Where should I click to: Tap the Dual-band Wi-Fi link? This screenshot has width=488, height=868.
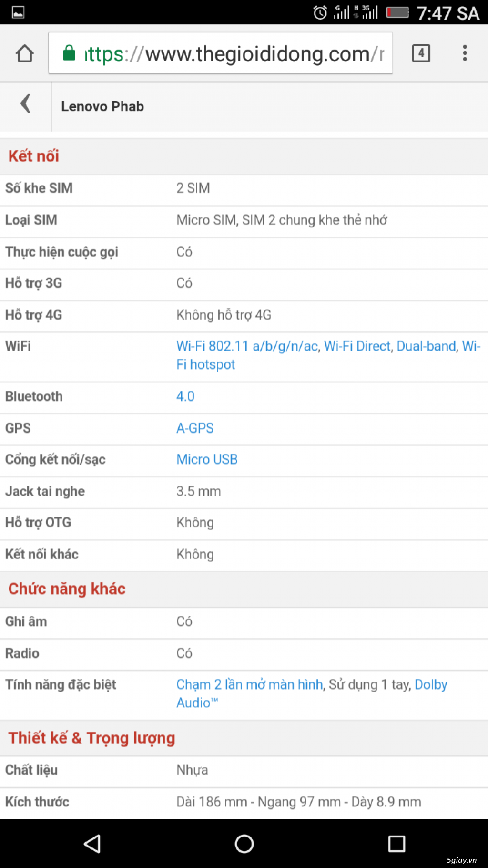tap(425, 346)
